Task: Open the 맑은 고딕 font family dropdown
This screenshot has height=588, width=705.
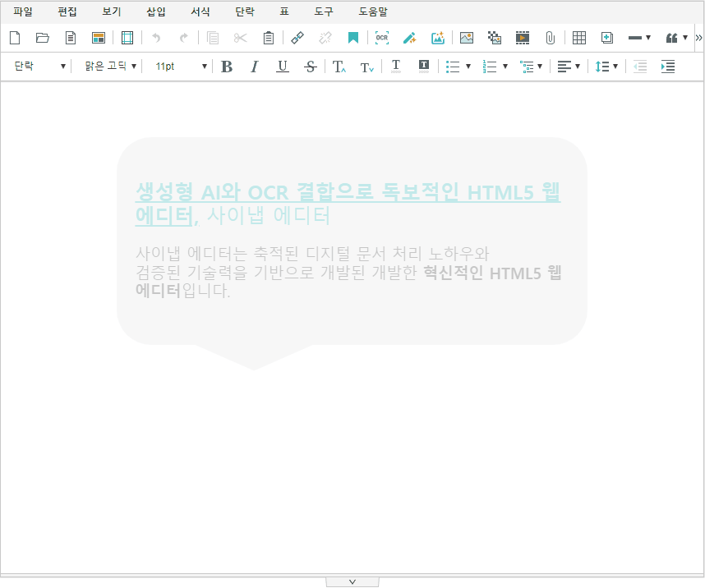Action: coord(111,67)
